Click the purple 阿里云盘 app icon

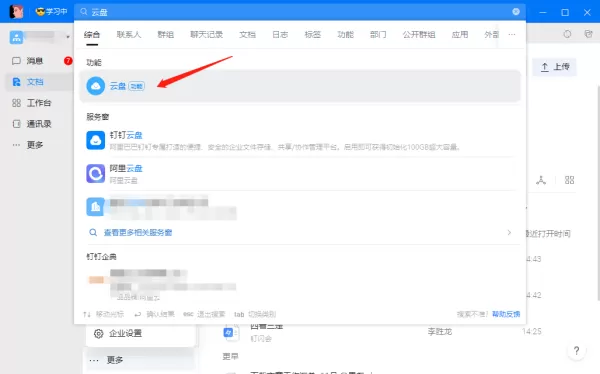point(96,174)
